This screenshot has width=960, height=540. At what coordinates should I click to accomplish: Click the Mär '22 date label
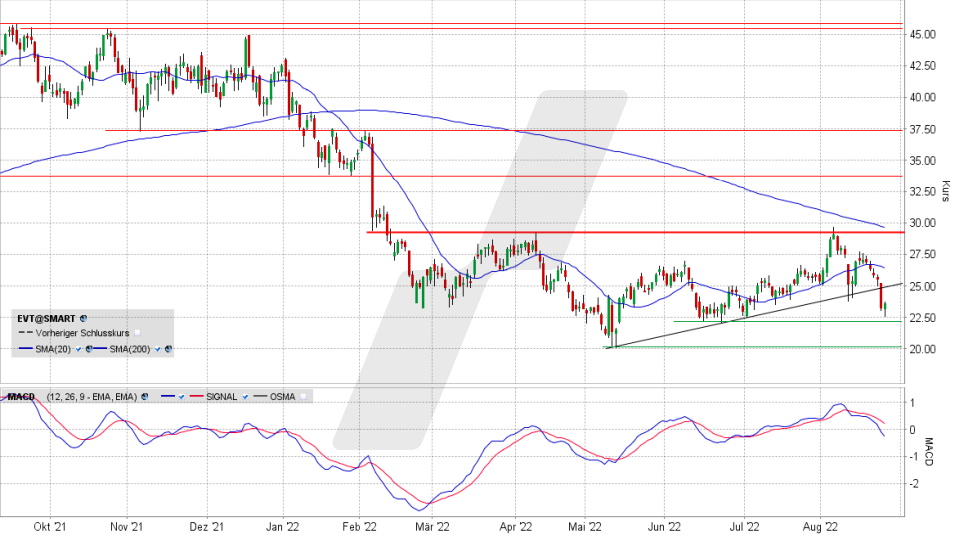(x=432, y=527)
